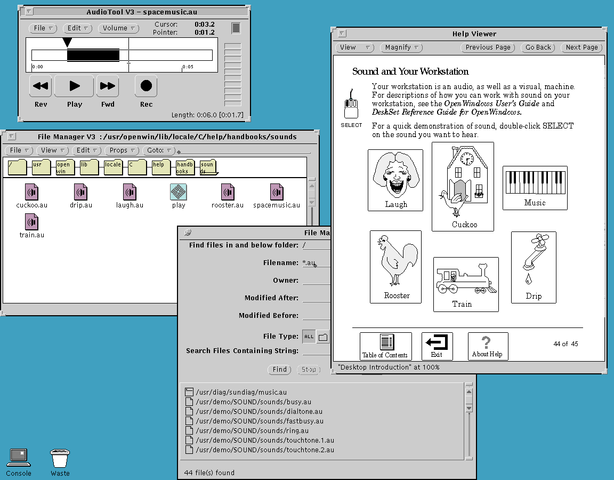
Task: Open the AudioTool Edit menu
Action: pyautogui.click(x=78, y=28)
